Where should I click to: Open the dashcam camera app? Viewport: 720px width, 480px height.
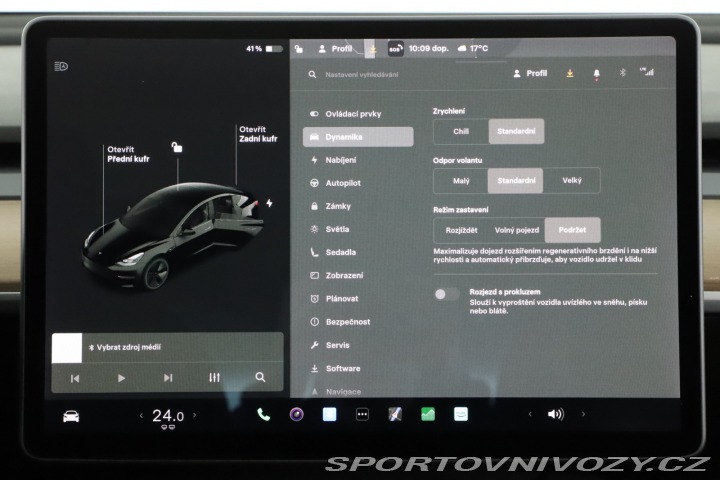[x=297, y=415]
